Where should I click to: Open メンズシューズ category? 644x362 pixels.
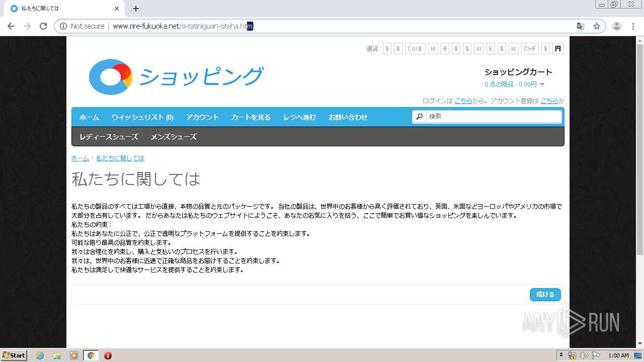(x=174, y=137)
